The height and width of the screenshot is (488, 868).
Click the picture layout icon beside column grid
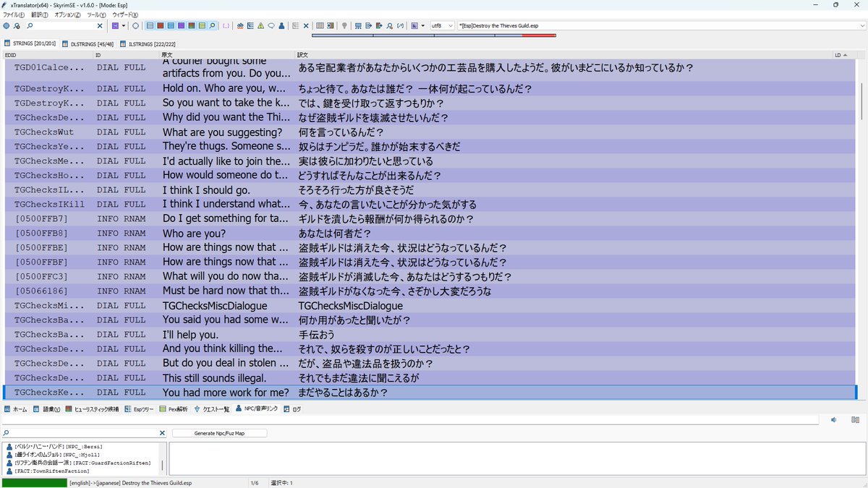[330, 25]
